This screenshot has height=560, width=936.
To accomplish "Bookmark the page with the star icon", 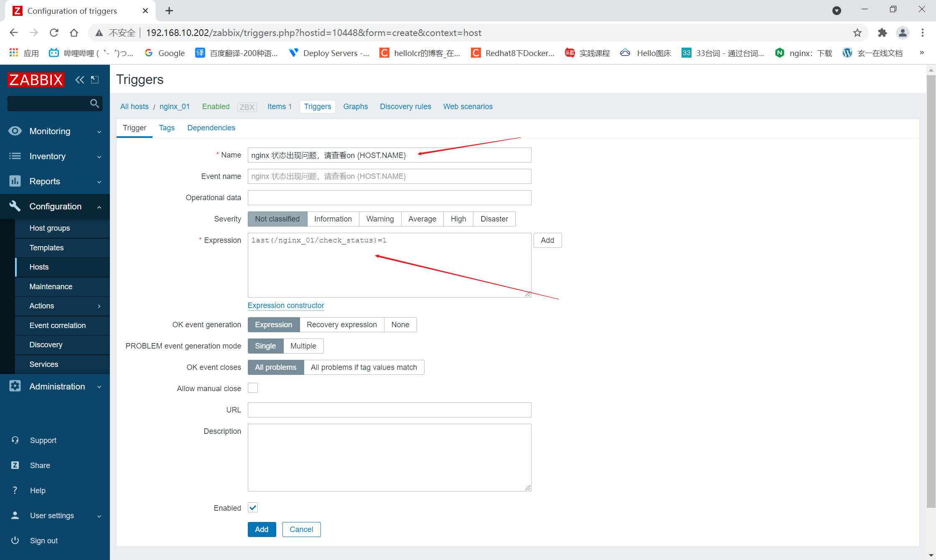I will click(x=857, y=33).
